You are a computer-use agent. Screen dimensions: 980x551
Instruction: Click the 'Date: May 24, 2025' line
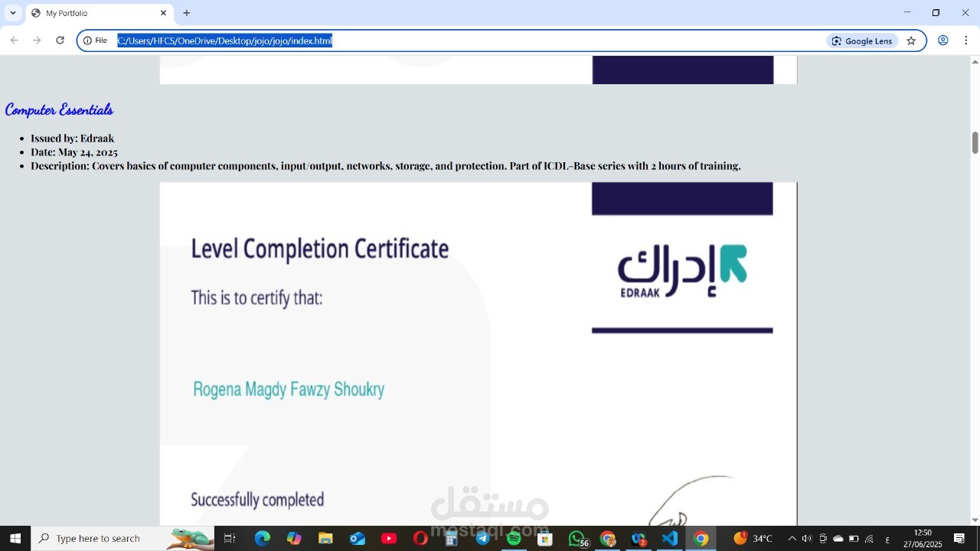pyautogui.click(x=74, y=152)
